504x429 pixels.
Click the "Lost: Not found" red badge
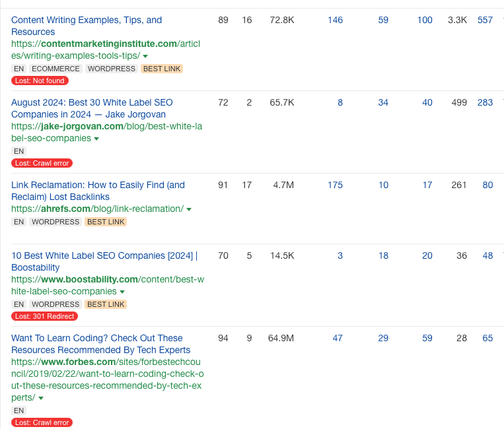(x=40, y=81)
